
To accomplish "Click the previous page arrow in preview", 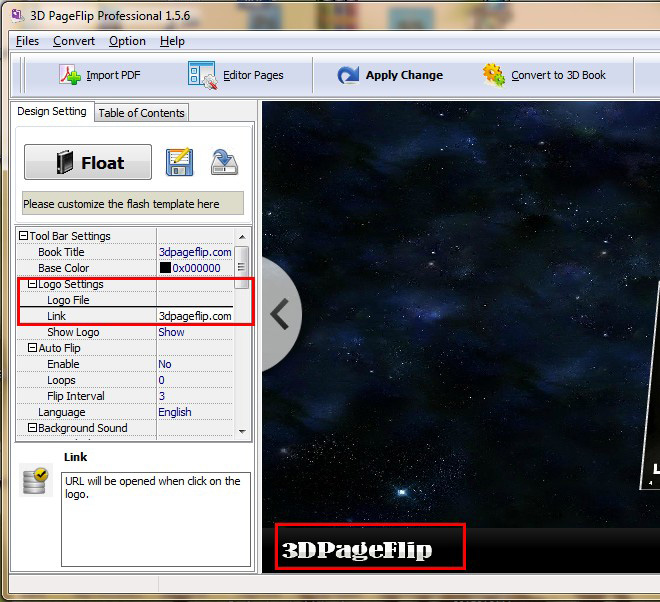I will (280, 314).
